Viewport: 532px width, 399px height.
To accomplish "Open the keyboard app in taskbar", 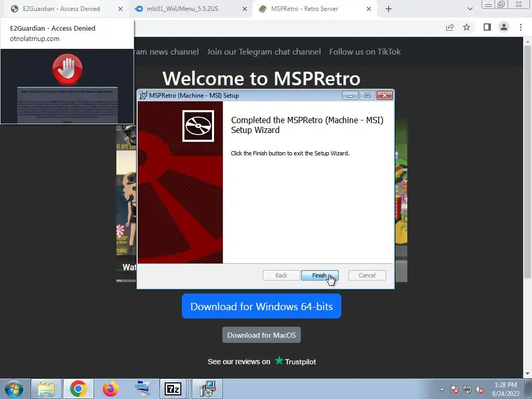I will coord(142,389).
